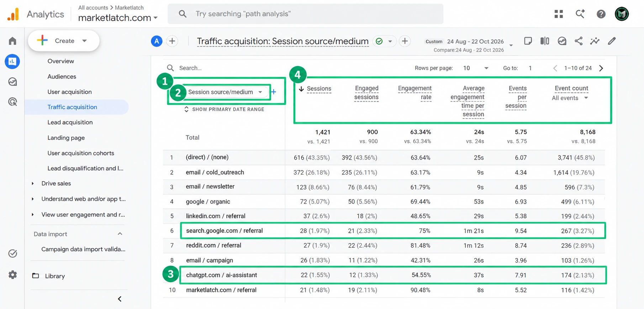Open the Insights sparkline icon
The image size is (644, 309).
pos(595,41)
